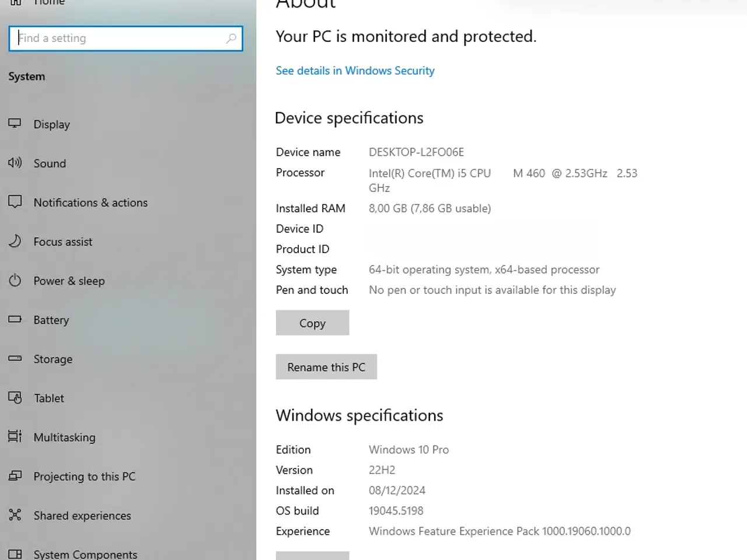This screenshot has width=747, height=560.
Task: Click the Sound speaker icon
Action: pos(15,163)
